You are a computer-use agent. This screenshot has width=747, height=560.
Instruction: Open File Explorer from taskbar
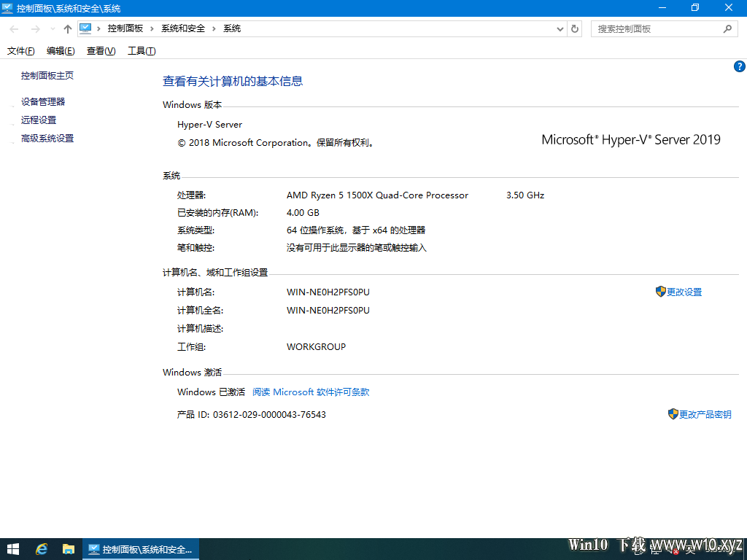pos(69,549)
